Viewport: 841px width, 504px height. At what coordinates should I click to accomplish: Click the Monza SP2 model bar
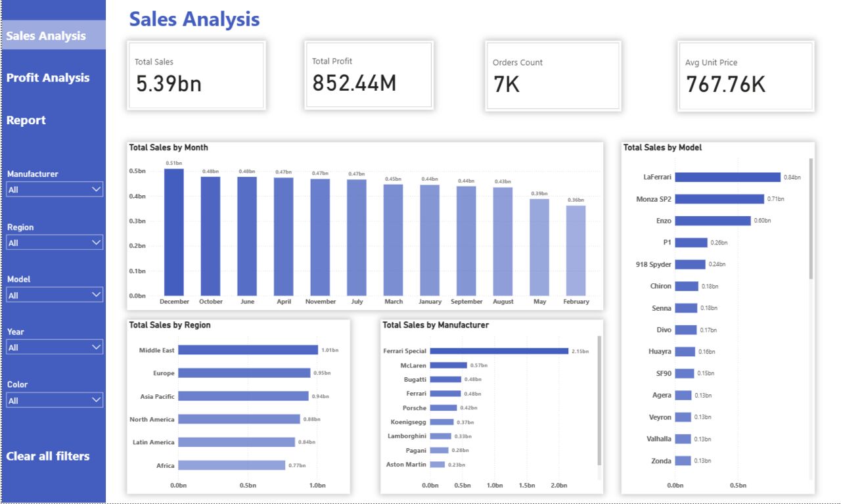click(x=719, y=199)
